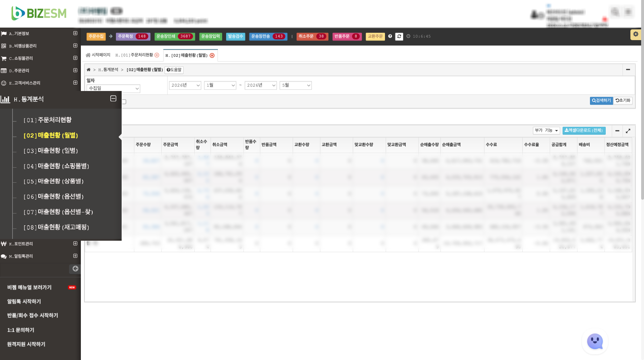This screenshot has height=360, width=644.
Task: Open the start month 1월 dropdown
Action: 220,85
